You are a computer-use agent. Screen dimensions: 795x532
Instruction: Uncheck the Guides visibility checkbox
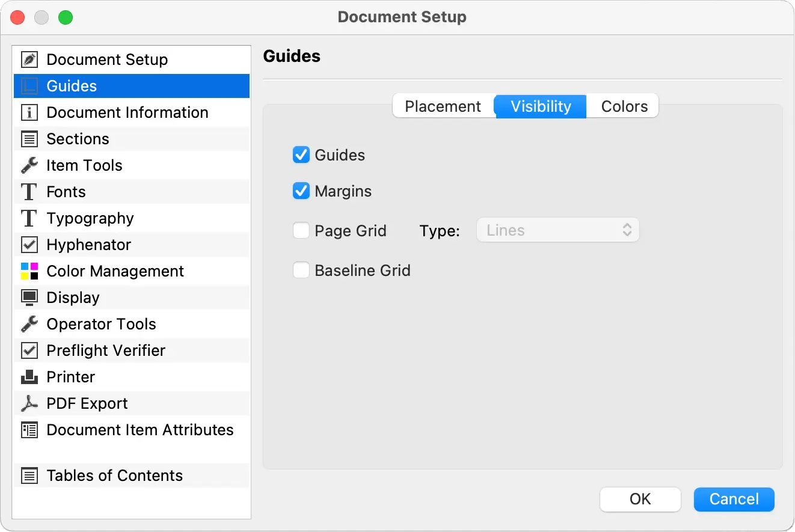[x=301, y=155]
